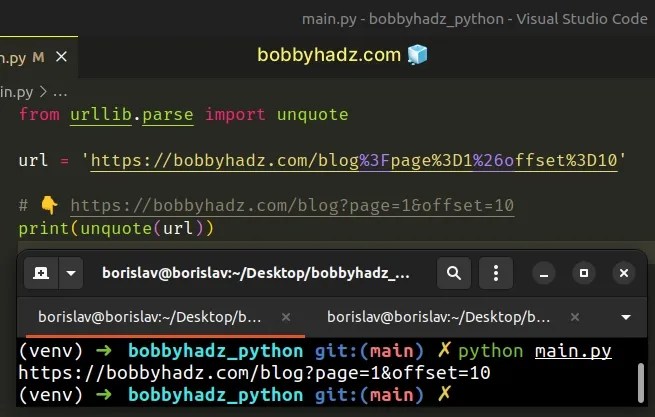Screen dimensions: 655x417
Task: Minimize the terminal window
Action: (544, 273)
